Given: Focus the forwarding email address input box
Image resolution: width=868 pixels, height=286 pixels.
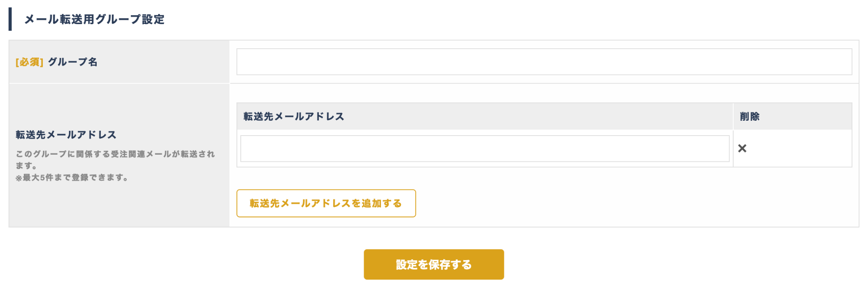Looking at the screenshot, I should coord(484,149).
